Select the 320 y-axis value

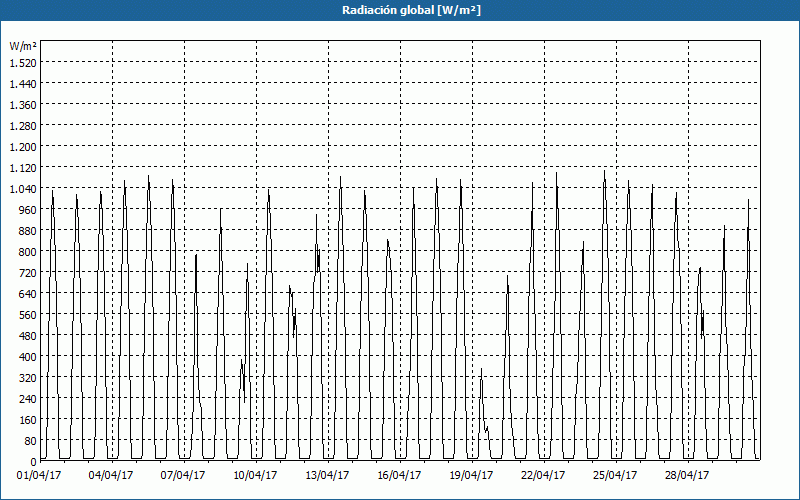(28, 378)
